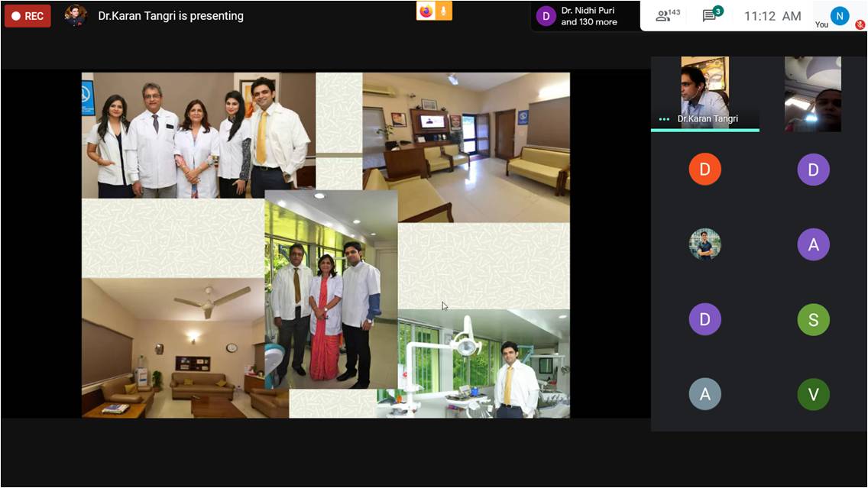Select the second participant's live video tile
The width and height of the screenshot is (868, 488).
[x=812, y=93]
